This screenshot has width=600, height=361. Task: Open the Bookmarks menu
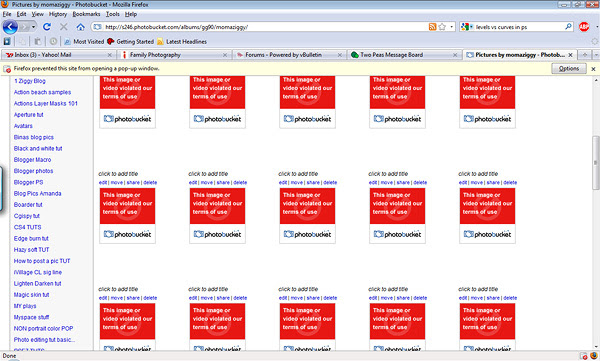tap(86, 14)
